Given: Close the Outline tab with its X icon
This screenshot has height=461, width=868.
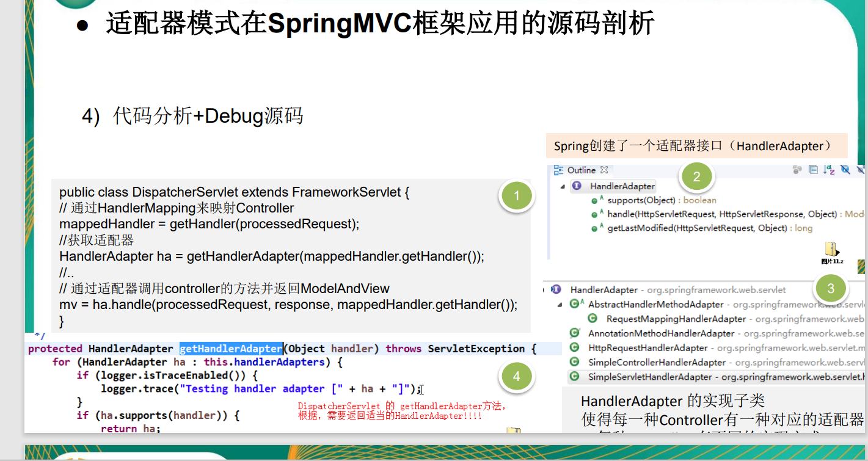Looking at the screenshot, I should click(x=604, y=170).
